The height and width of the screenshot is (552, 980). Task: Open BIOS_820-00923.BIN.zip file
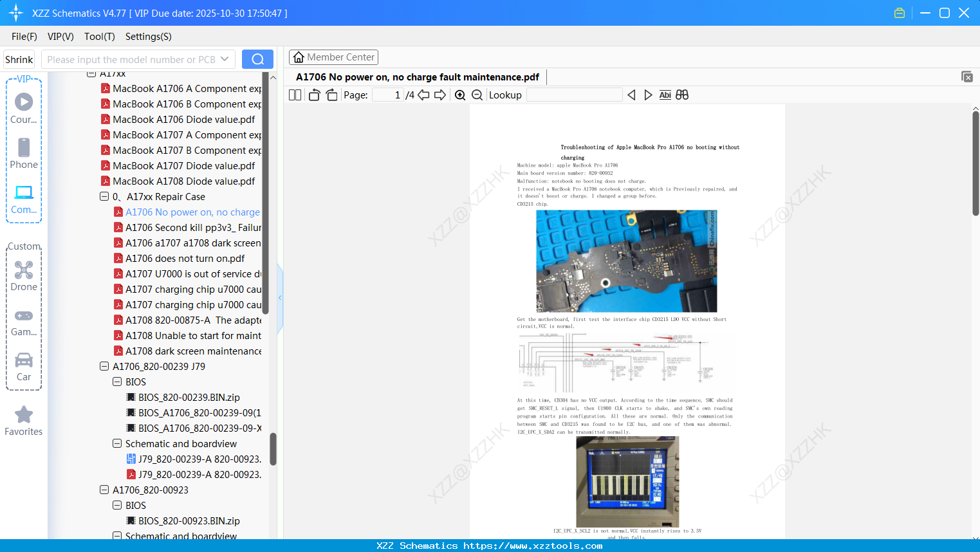(x=183, y=521)
